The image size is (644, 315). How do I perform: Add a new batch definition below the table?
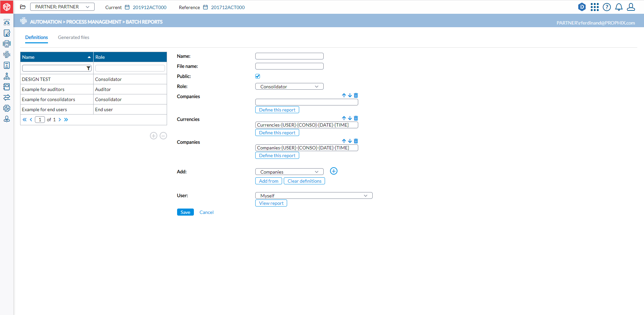(x=154, y=136)
